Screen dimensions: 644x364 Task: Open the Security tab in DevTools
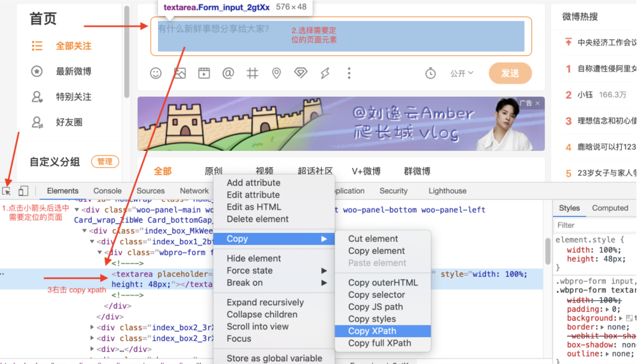point(394,191)
